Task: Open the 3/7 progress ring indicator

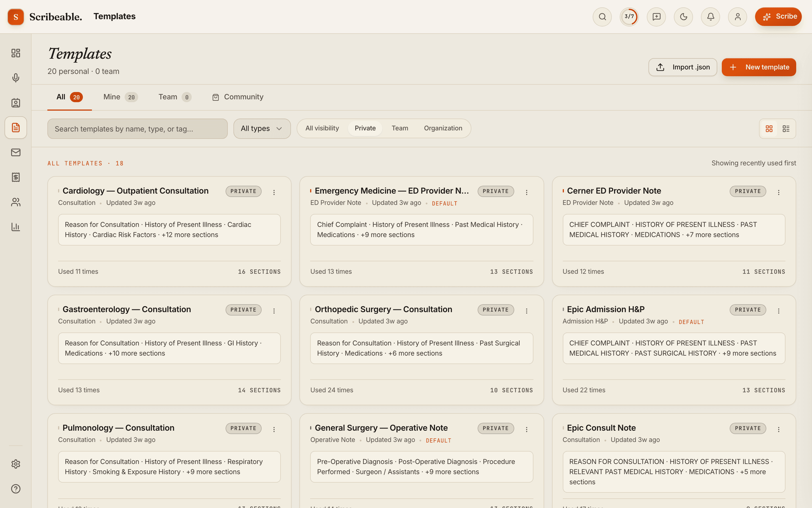Action: tap(629, 17)
